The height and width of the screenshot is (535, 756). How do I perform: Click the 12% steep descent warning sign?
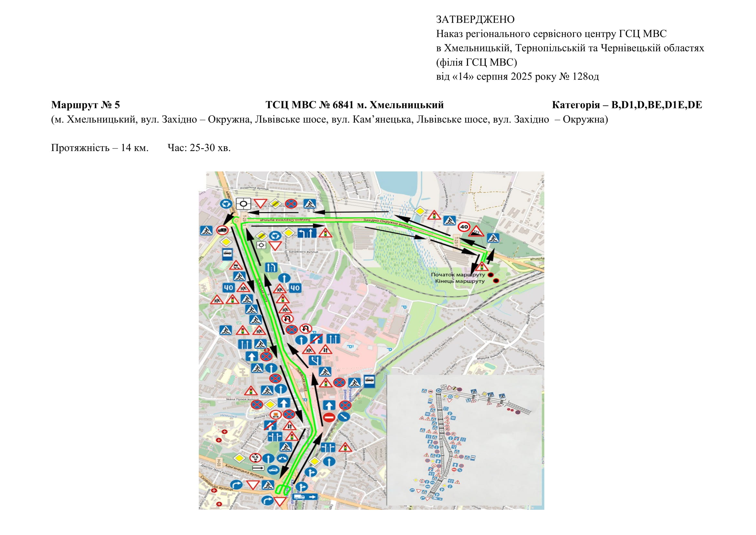click(x=476, y=232)
